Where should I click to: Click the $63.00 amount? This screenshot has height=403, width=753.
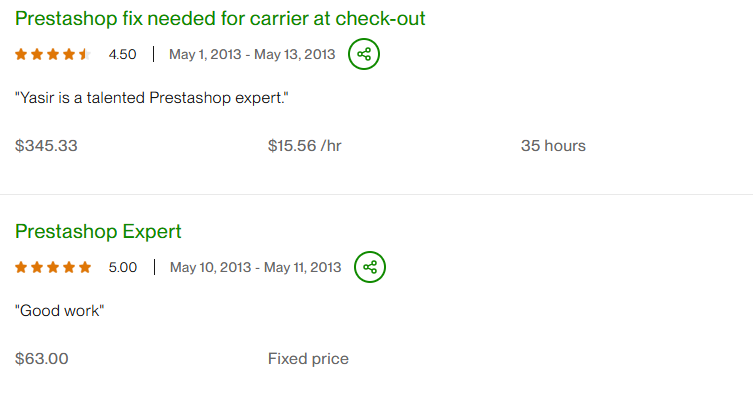42,359
